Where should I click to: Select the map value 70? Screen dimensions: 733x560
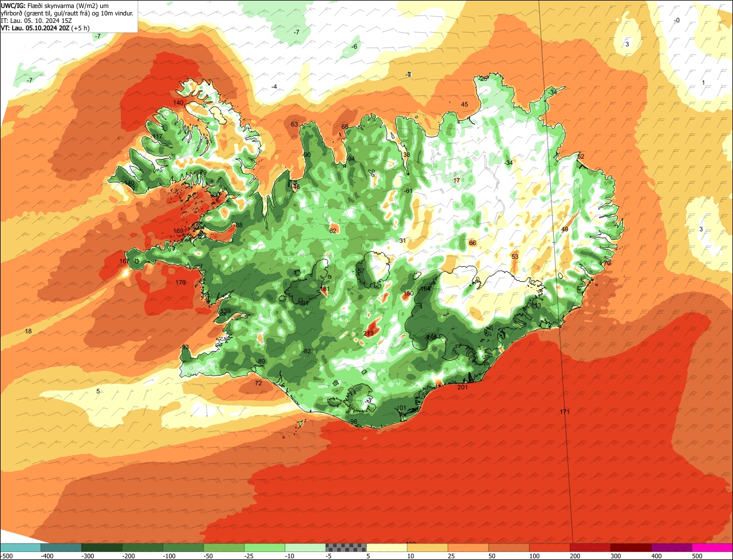607,263
